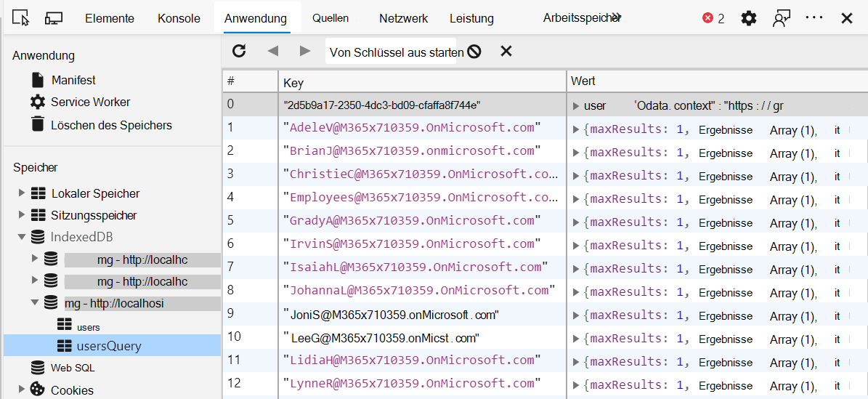Viewport: 868px width, 399px height.
Task: Open the feedback icon
Action: (781, 18)
